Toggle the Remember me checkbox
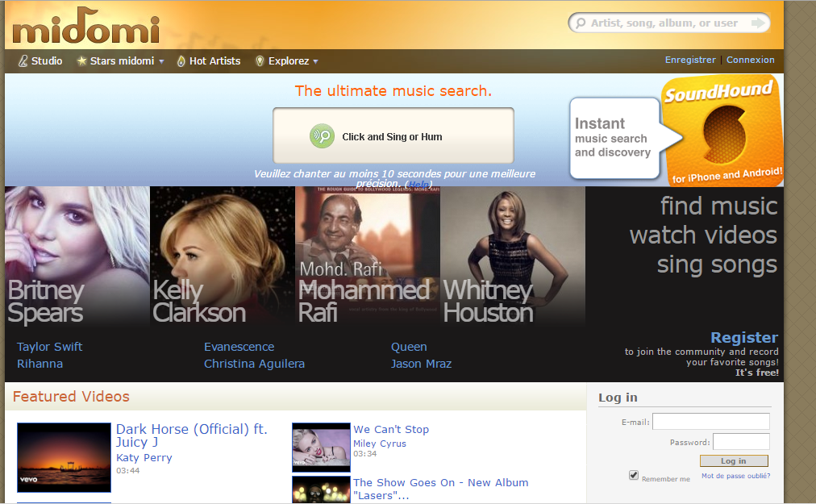This screenshot has width=816, height=504. [x=633, y=475]
